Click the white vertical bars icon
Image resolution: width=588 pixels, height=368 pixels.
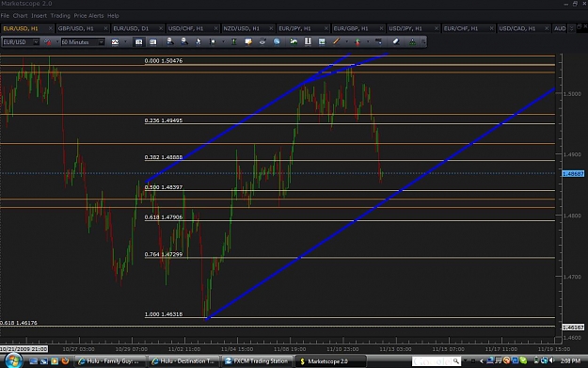[x=308, y=41]
